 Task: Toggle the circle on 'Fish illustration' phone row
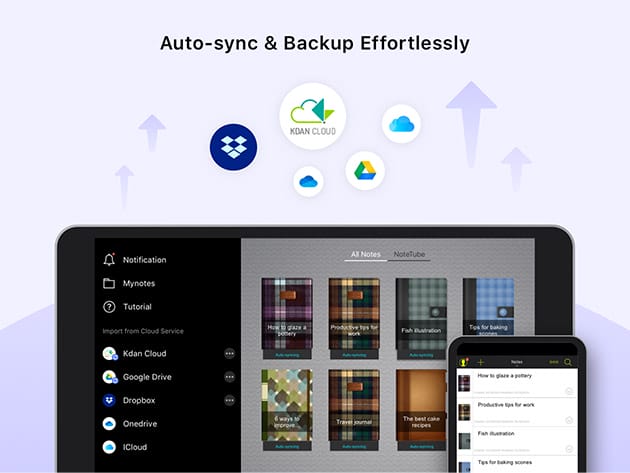point(569,449)
